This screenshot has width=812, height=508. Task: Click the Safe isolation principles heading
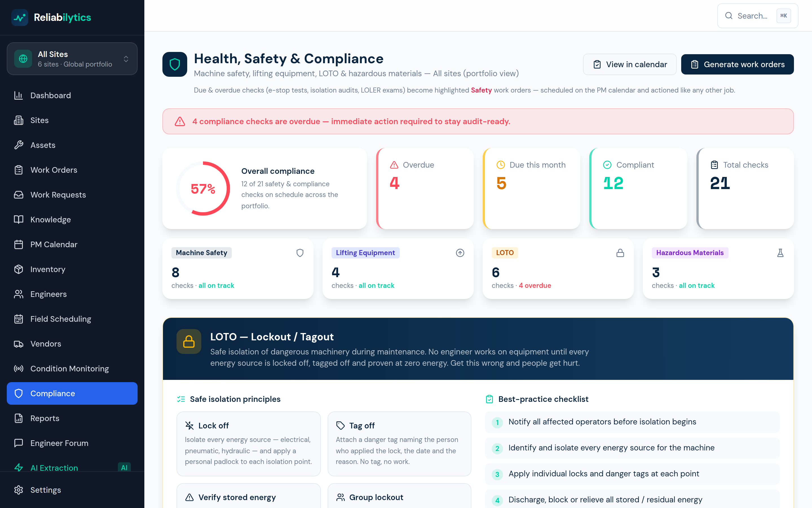pyautogui.click(x=235, y=399)
